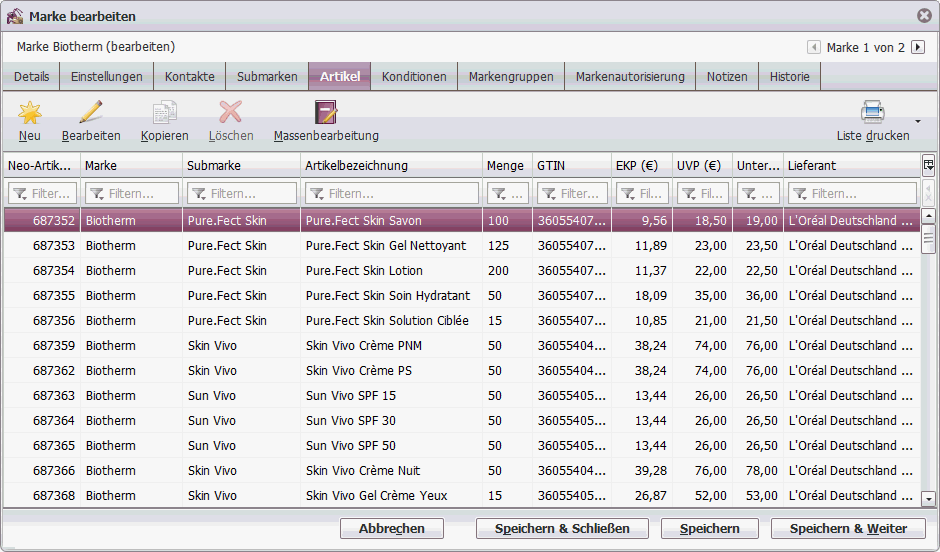Click the Speichern button

tap(709, 529)
